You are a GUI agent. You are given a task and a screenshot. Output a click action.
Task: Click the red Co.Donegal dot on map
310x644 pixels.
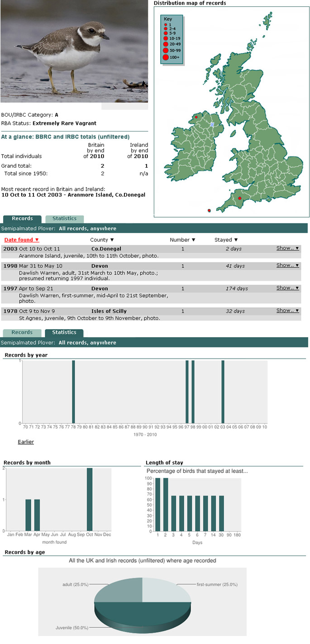(x=196, y=117)
